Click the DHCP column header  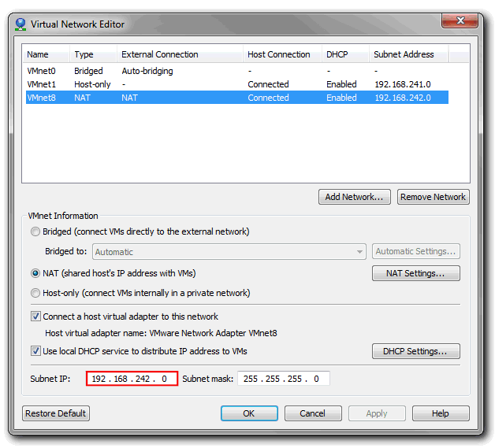[x=346, y=54]
